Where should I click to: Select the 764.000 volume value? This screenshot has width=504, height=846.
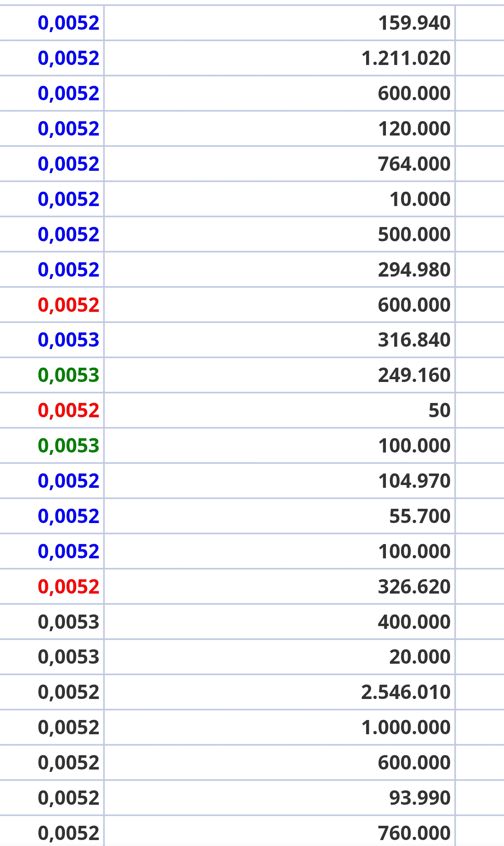[414, 164]
